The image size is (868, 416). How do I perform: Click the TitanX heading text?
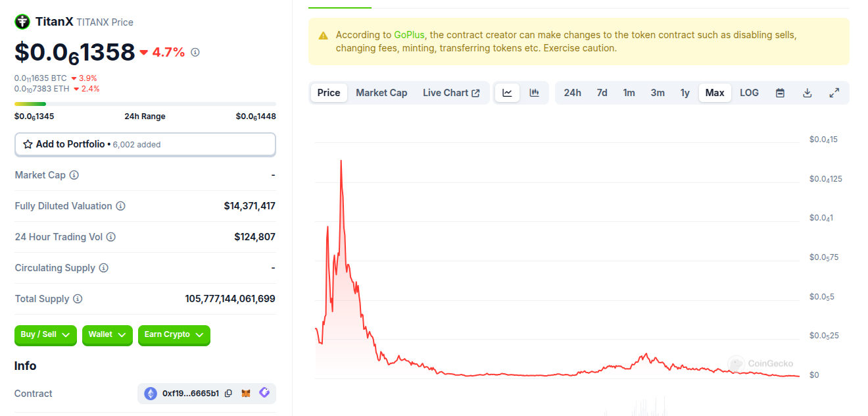tap(55, 22)
